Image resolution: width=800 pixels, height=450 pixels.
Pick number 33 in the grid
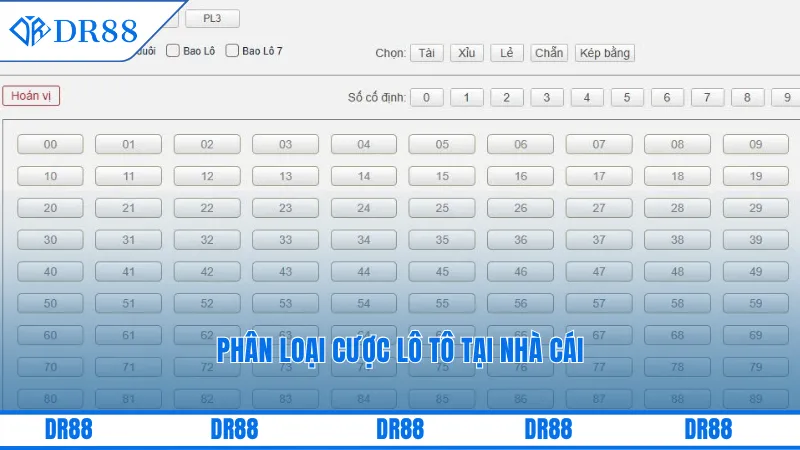point(285,240)
